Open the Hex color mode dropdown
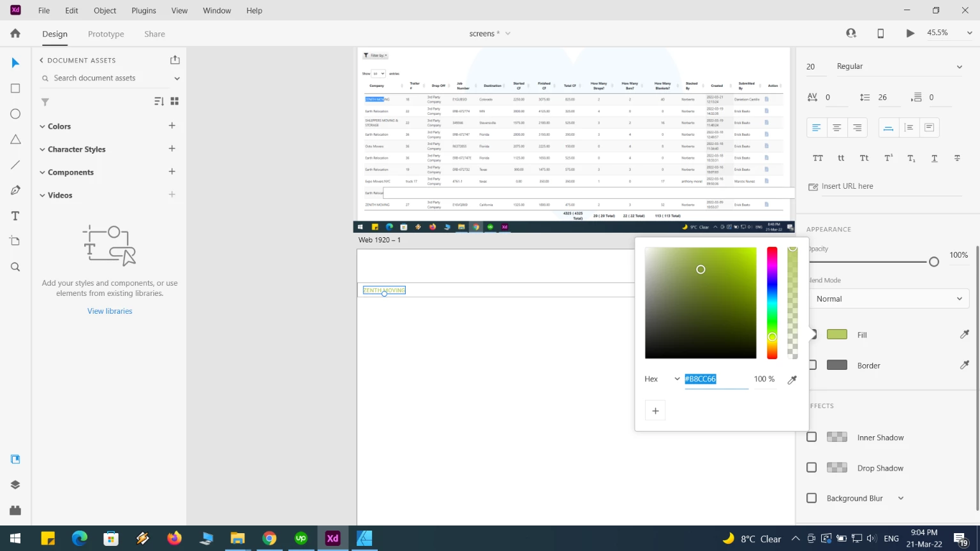This screenshot has height=551, width=980. click(662, 379)
